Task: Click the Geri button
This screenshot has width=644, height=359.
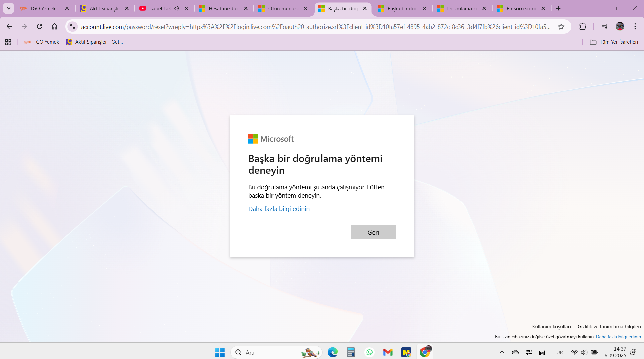Action: pyautogui.click(x=373, y=232)
